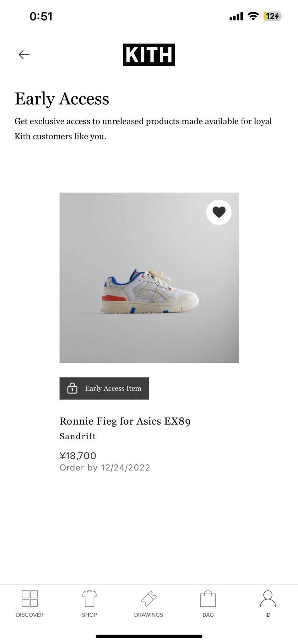Tap the Order by 12/24/2022 text
Screen dimensions: 298x644
(105, 468)
